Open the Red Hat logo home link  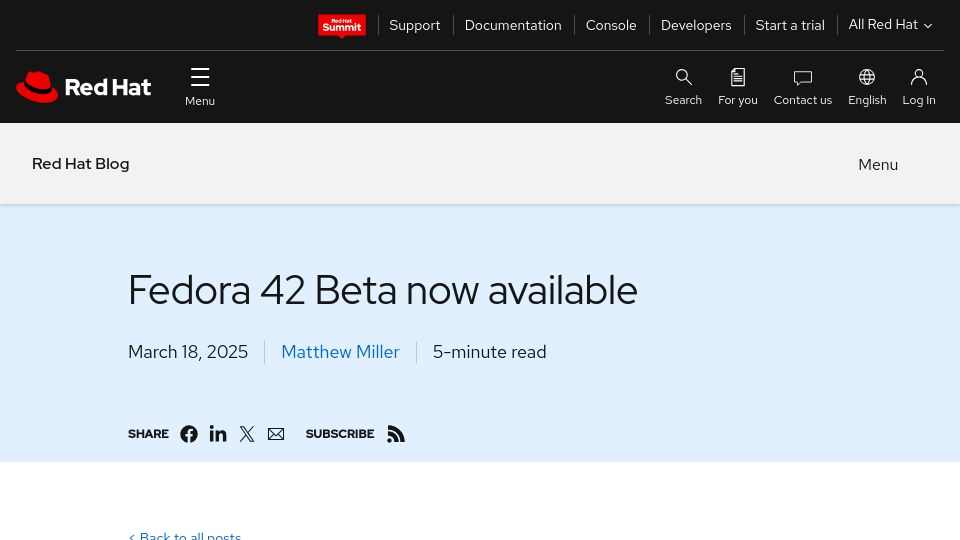[83, 87]
